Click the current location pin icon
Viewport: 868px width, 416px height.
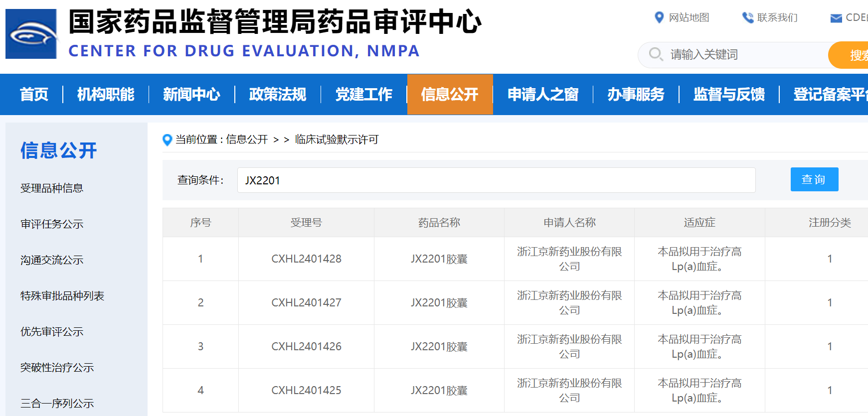pos(168,140)
